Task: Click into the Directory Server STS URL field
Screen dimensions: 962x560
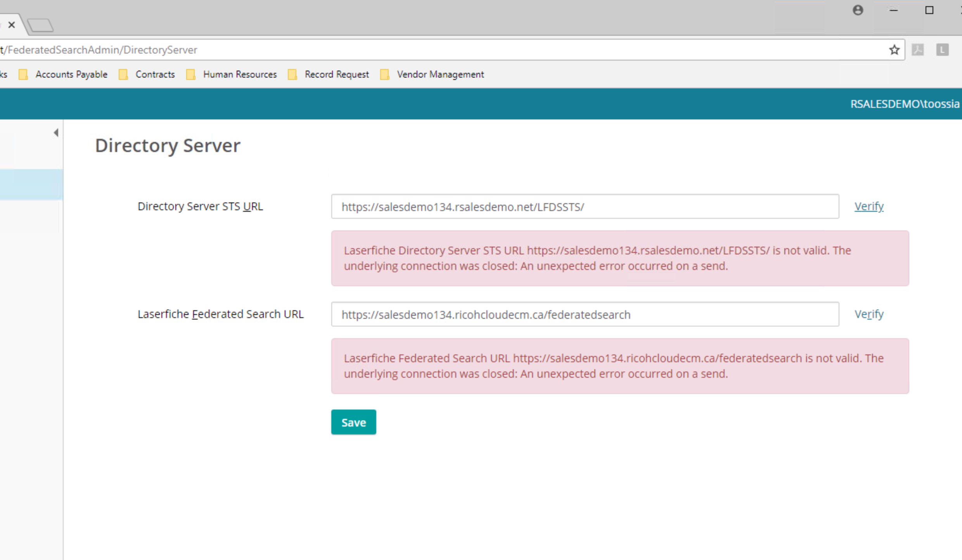Action: 585,207
